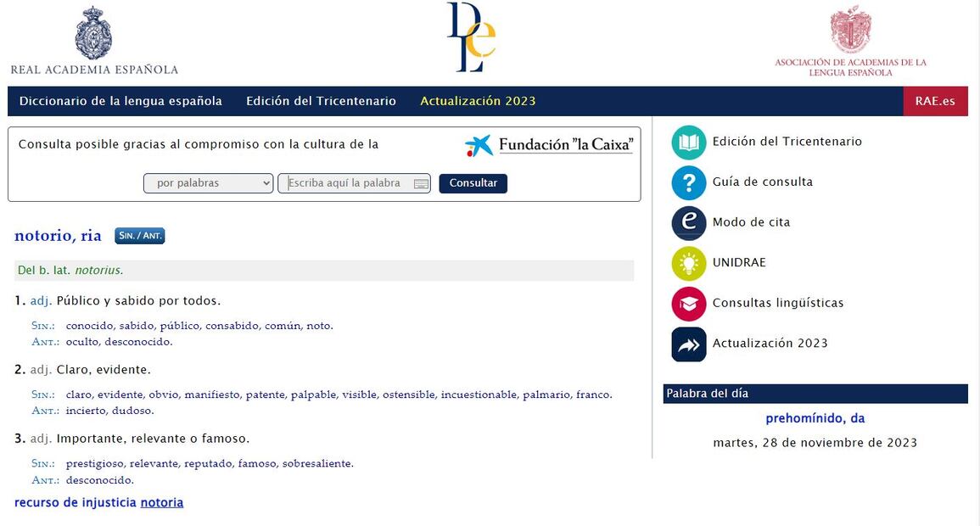Click the Real Academia Española crest logo
Image resolution: width=980 pixels, height=526 pixels.
point(93,34)
